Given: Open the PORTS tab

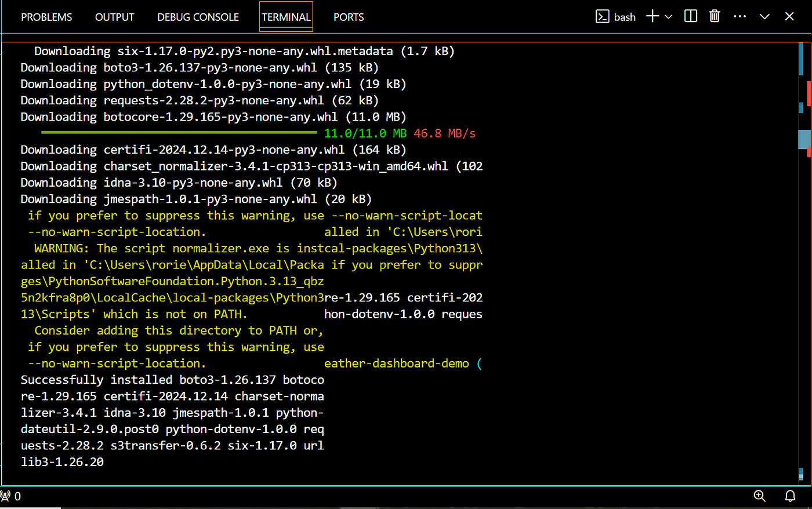Looking at the screenshot, I should tap(349, 17).
